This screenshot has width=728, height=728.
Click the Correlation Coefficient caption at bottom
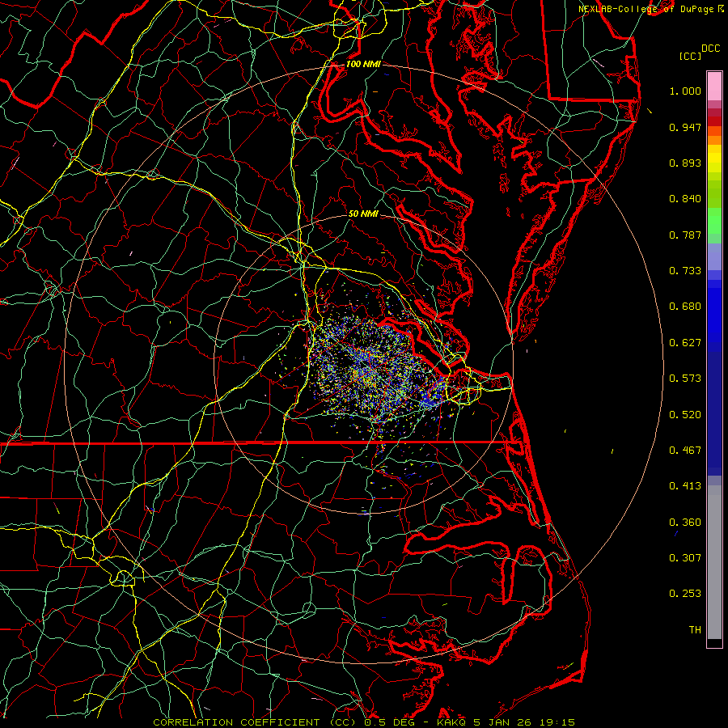click(364, 722)
